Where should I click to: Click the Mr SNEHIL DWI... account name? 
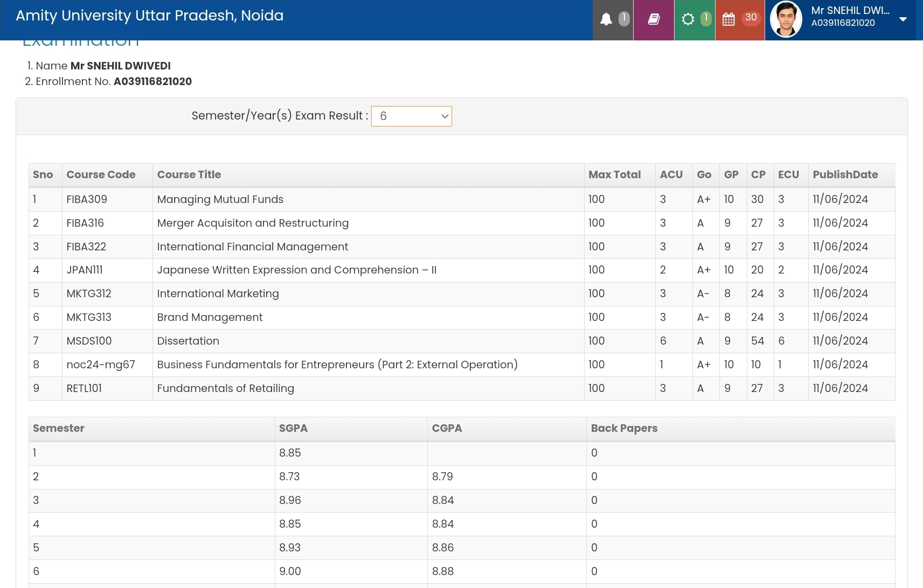(850, 11)
